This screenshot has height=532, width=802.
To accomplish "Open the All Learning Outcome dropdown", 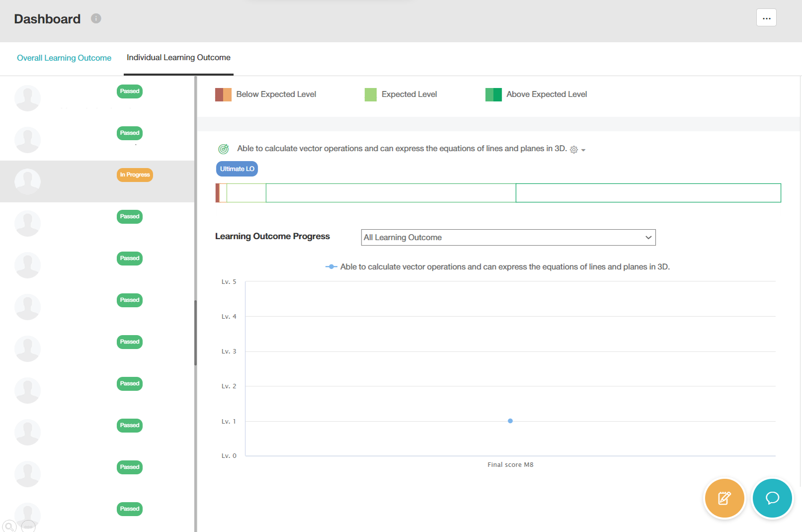I will coord(508,238).
